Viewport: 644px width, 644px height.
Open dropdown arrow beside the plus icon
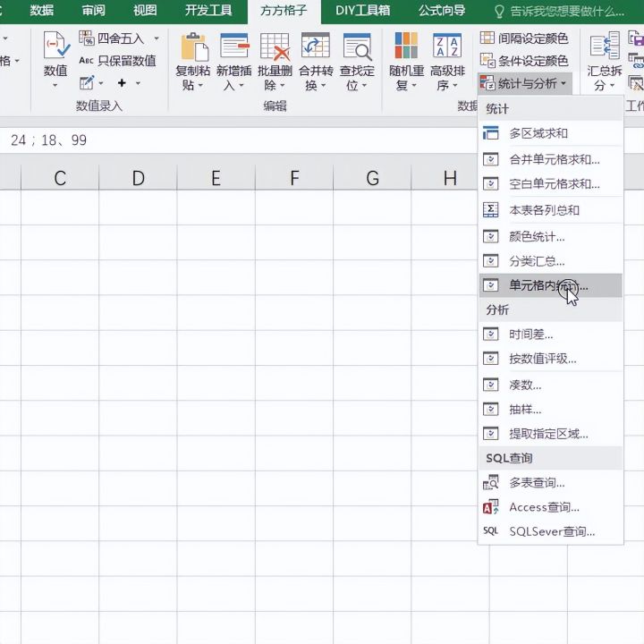pyautogui.click(x=138, y=83)
